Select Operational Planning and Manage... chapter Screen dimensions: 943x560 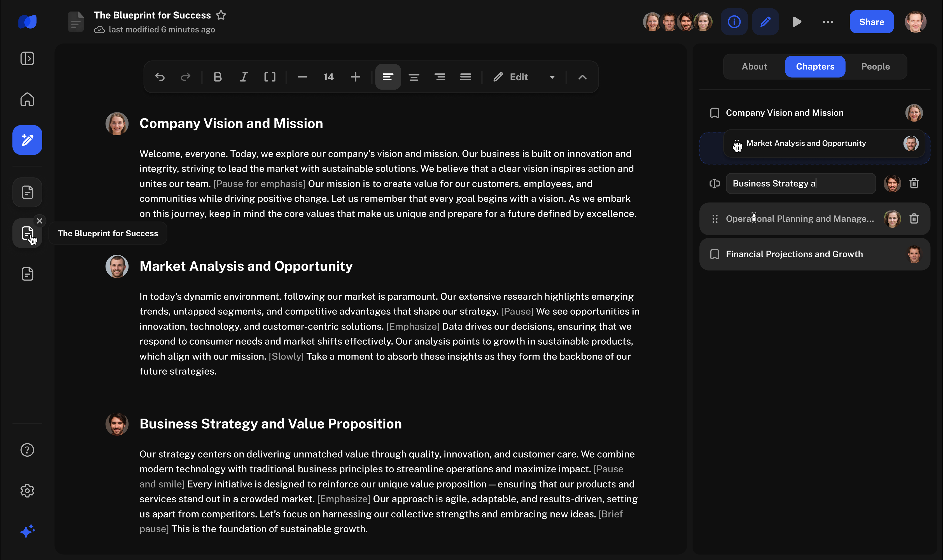tap(815, 219)
